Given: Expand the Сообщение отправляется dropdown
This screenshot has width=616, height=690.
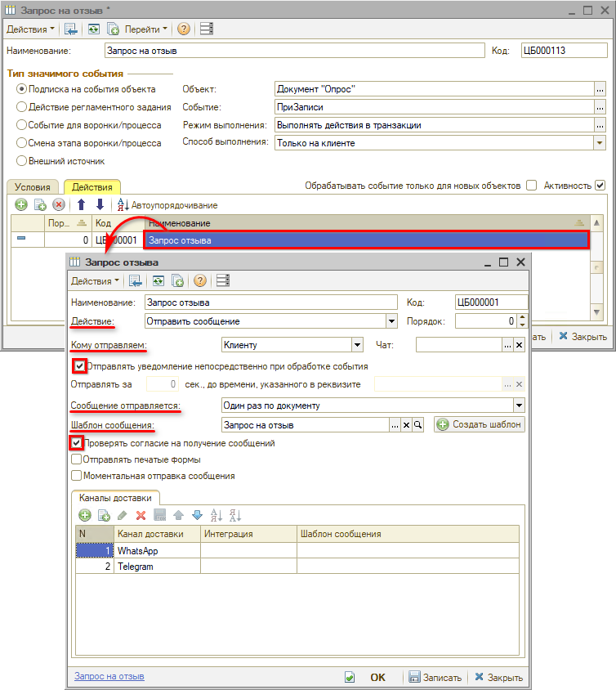Looking at the screenshot, I should pyautogui.click(x=519, y=405).
